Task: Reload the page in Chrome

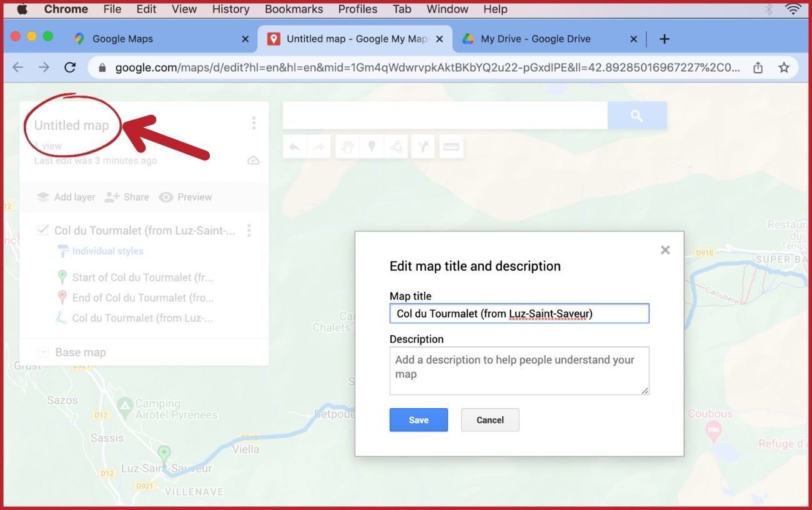Action: [x=70, y=67]
